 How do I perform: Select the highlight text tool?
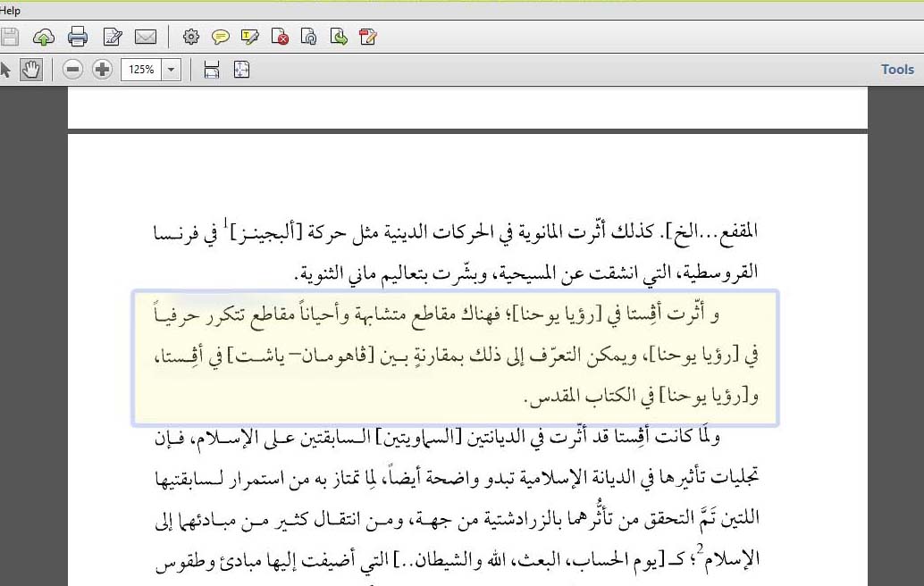point(250,37)
